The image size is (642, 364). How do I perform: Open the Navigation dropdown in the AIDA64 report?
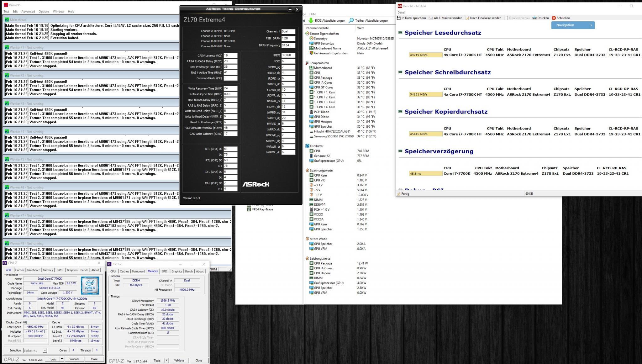(573, 25)
